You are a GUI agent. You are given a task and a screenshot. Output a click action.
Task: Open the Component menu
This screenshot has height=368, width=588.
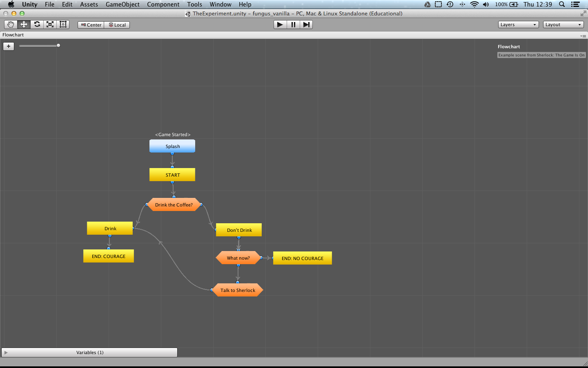[x=163, y=4]
